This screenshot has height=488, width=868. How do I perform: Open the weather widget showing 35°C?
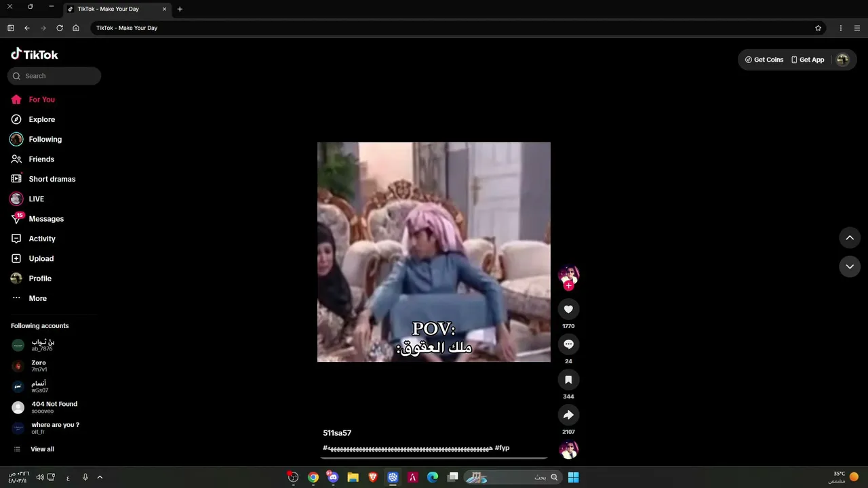(x=843, y=477)
